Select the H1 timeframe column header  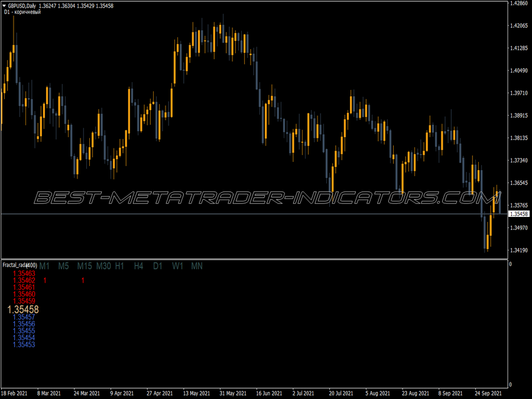(x=119, y=266)
